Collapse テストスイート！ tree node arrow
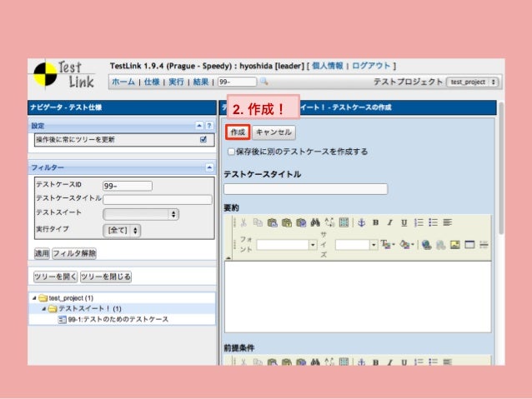The height and width of the screenshot is (399, 532). (43, 309)
